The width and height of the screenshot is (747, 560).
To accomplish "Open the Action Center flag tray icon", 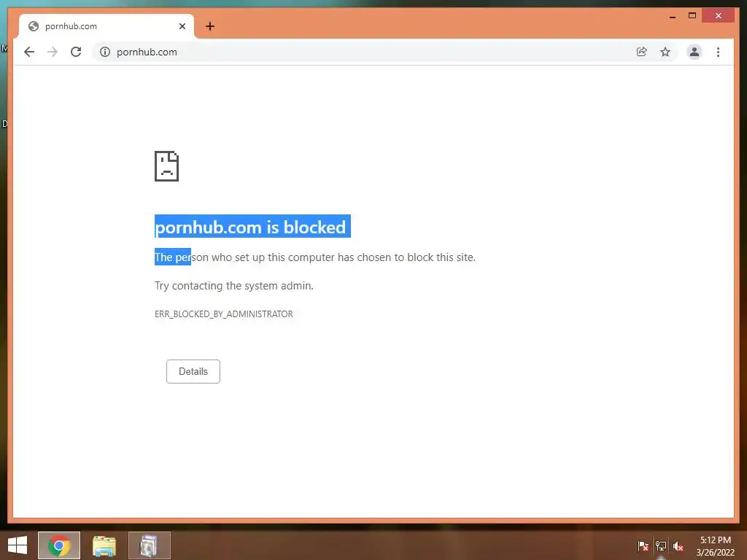I will coord(643,545).
